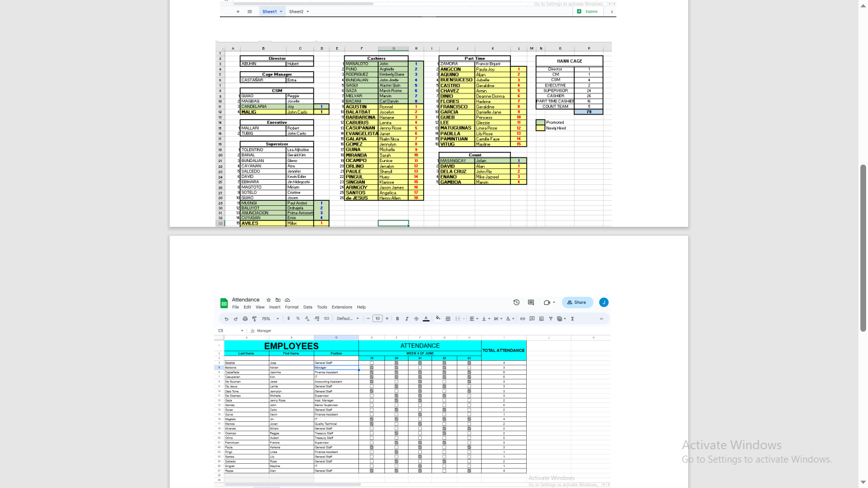Toggle June 19 checkbox for Reyes
Image resolution: width=868 pixels, height=488 pixels.
(x=372, y=471)
